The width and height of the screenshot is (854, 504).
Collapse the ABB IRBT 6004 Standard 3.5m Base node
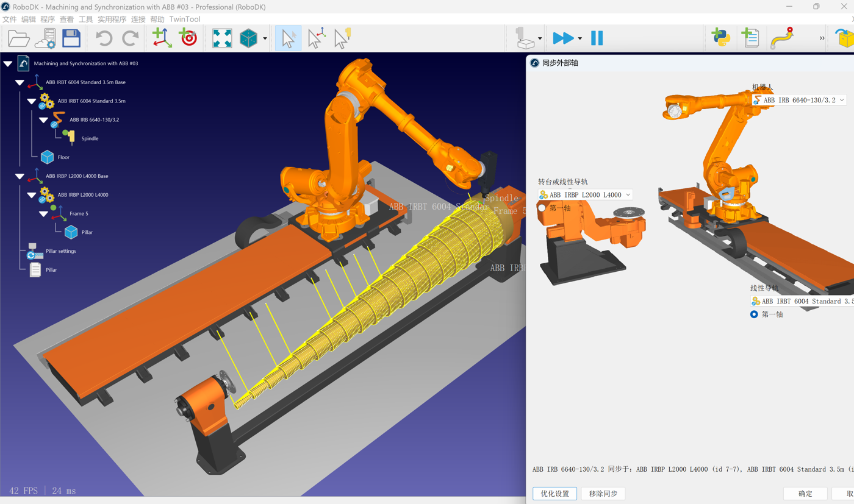[x=20, y=82]
